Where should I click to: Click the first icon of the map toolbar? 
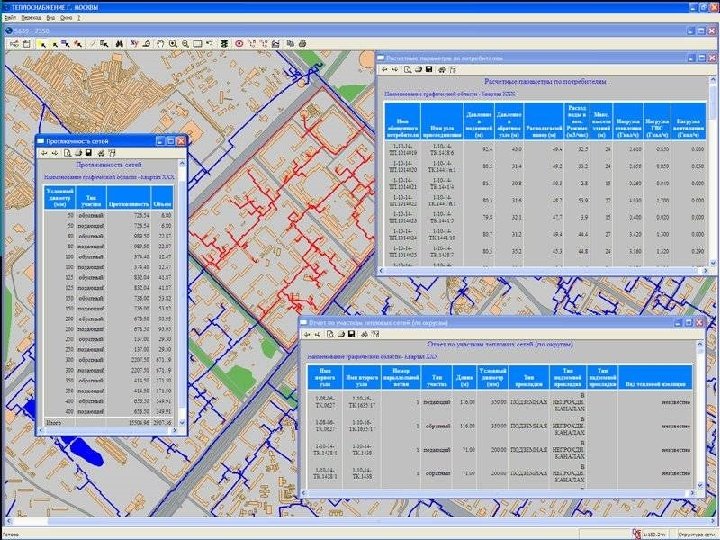pos(14,44)
